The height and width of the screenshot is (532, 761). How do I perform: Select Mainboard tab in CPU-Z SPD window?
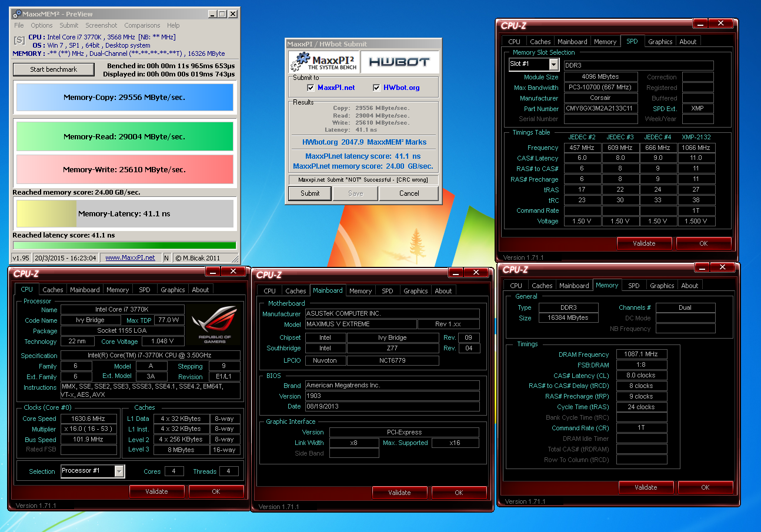(572, 42)
